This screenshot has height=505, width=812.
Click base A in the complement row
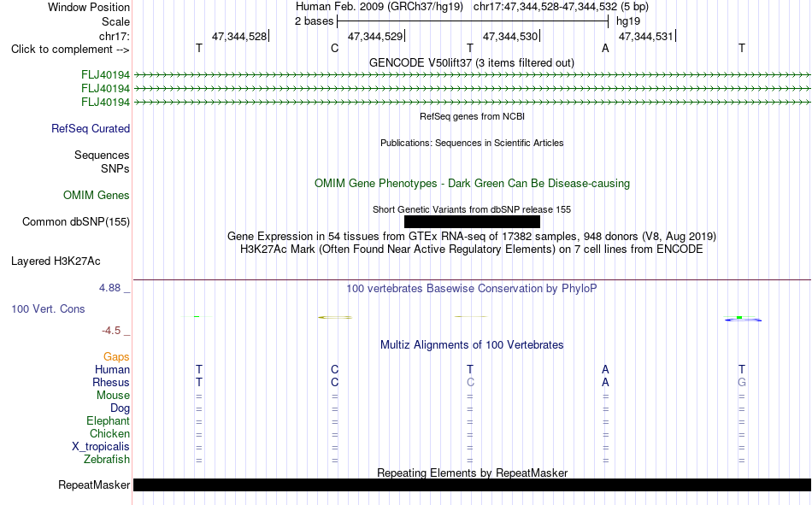(605, 48)
